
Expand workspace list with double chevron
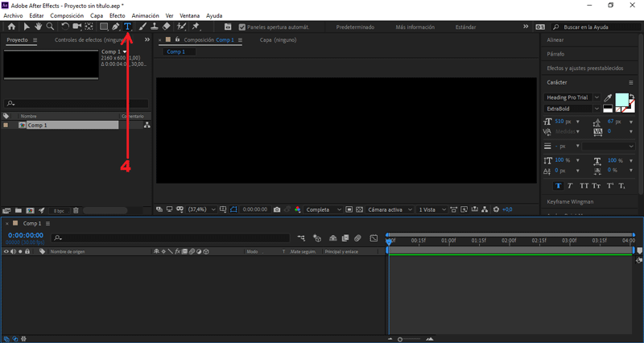526,27
